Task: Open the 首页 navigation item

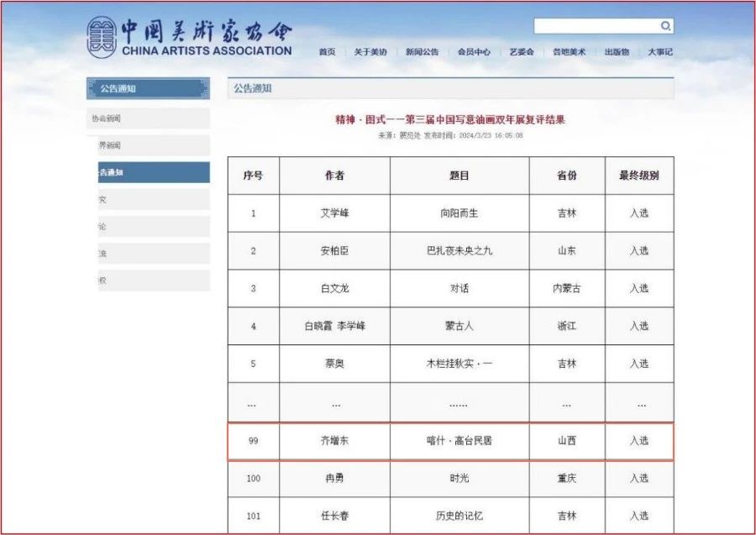Action: point(327,52)
